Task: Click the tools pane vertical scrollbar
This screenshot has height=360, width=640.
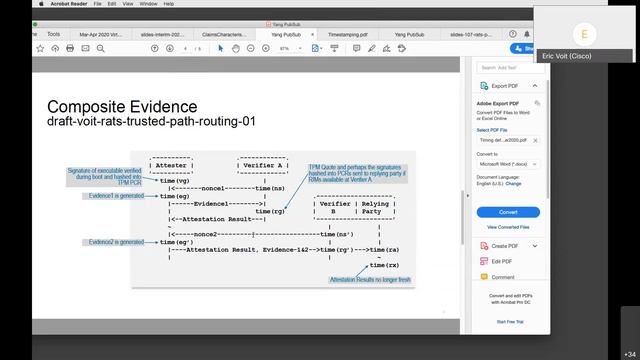Action: coord(547,139)
